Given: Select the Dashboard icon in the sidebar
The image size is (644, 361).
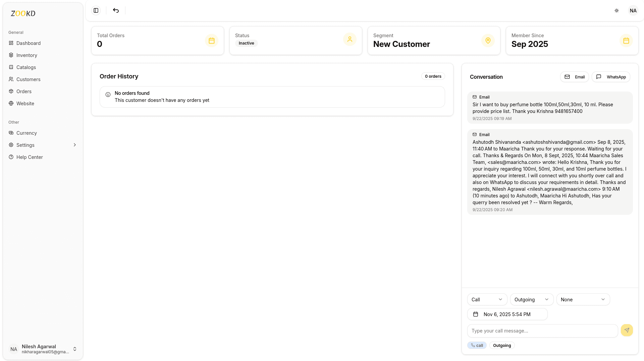Looking at the screenshot, I should point(11,43).
